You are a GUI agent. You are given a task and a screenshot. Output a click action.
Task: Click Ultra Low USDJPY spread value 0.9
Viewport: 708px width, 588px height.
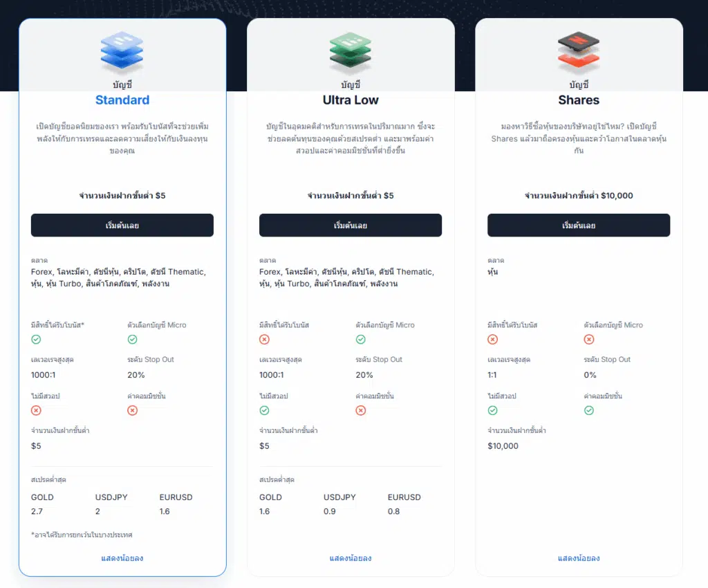point(330,511)
